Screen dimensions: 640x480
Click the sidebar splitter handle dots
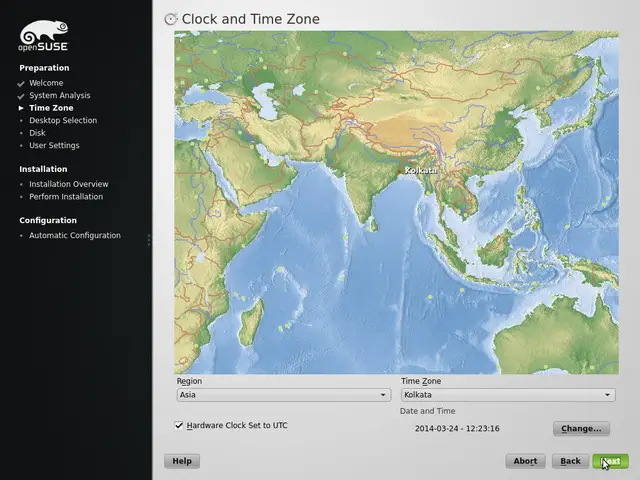pos(149,240)
